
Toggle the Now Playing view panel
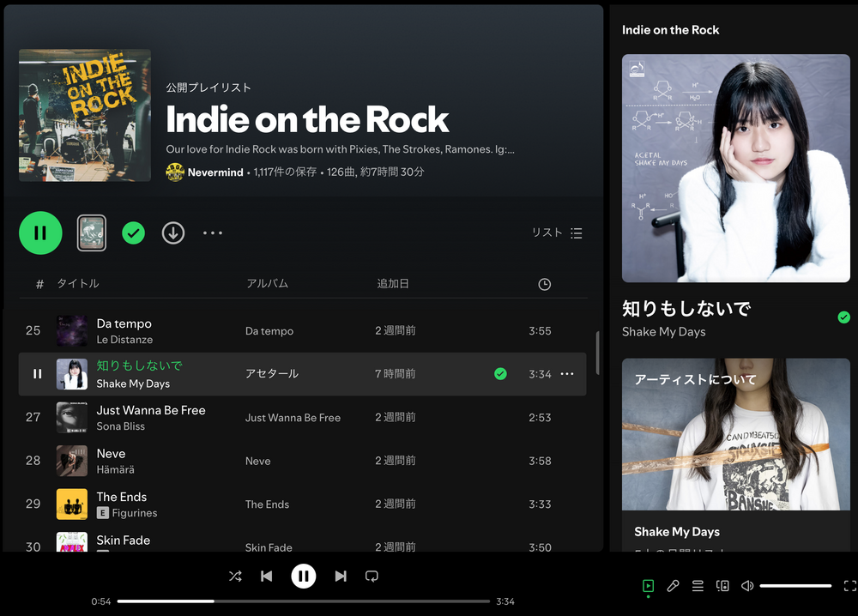(648, 586)
